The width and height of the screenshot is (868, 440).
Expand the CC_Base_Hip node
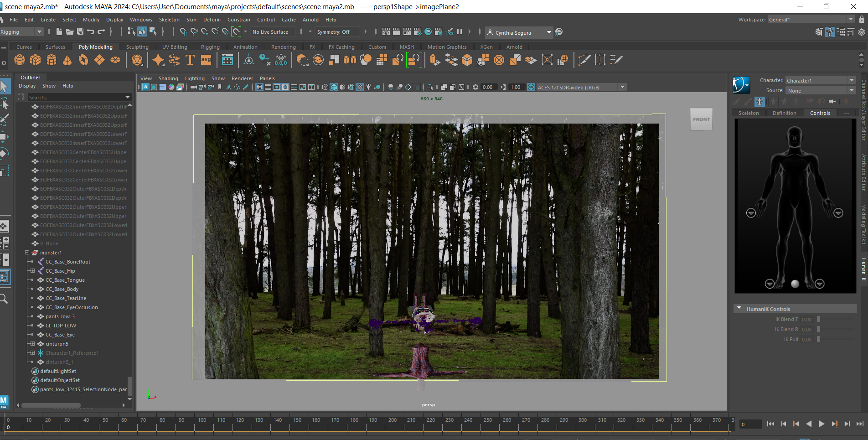tap(32, 270)
